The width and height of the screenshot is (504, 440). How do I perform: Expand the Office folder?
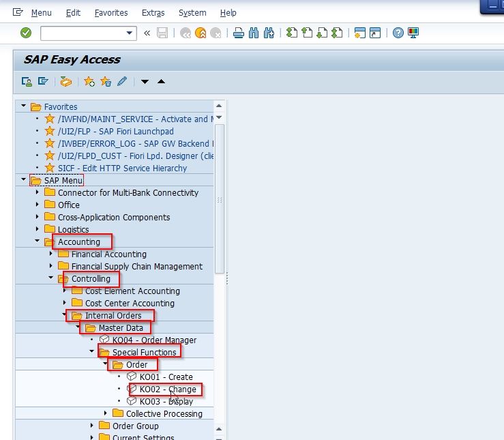coord(37,205)
